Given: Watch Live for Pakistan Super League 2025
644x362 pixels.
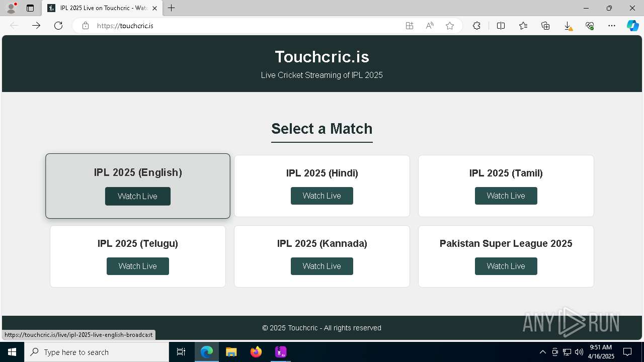Looking at the screenshot, I should (x=506, y=266).
